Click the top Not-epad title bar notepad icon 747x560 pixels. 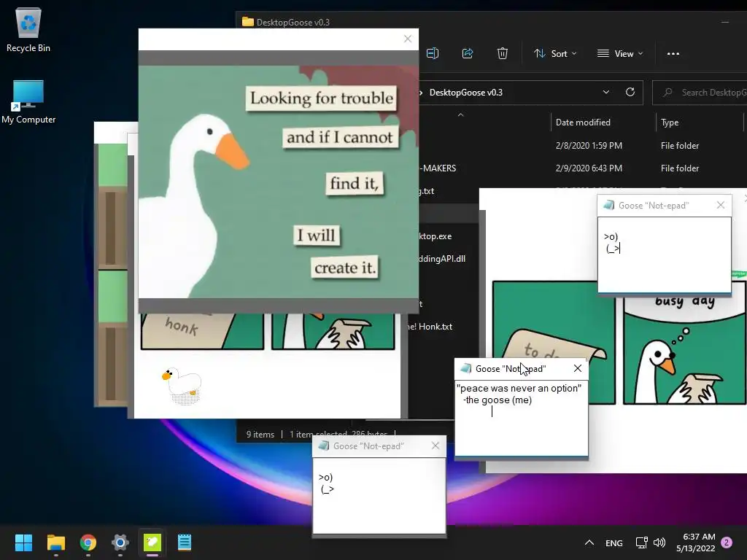(x=608, y=205)
